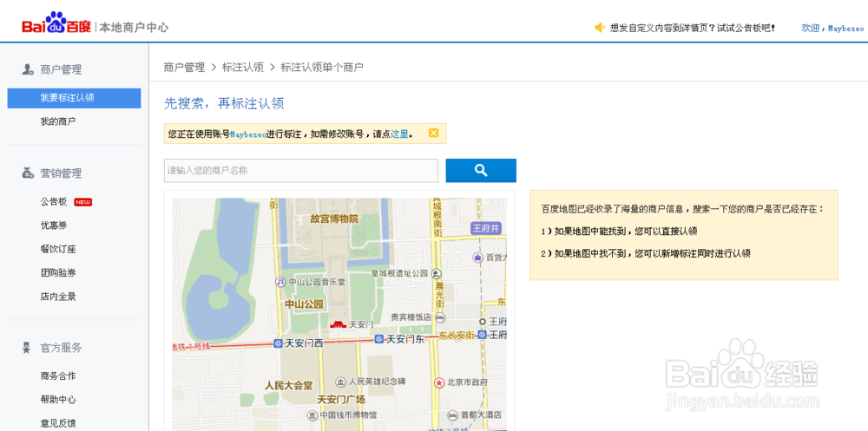Click the 营销管理 money bag icon

tap(28, 173)
